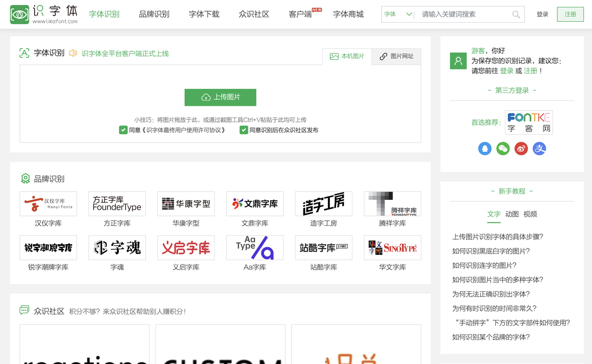Open the 品牌识别 navigation menu
This screenshot has width=592, height=364.
154,14
